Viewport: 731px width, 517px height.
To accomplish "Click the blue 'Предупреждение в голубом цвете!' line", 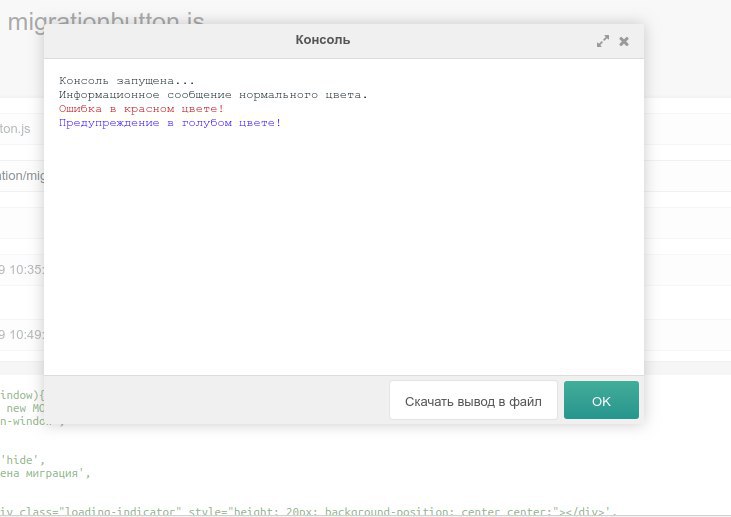I will 170,123.
